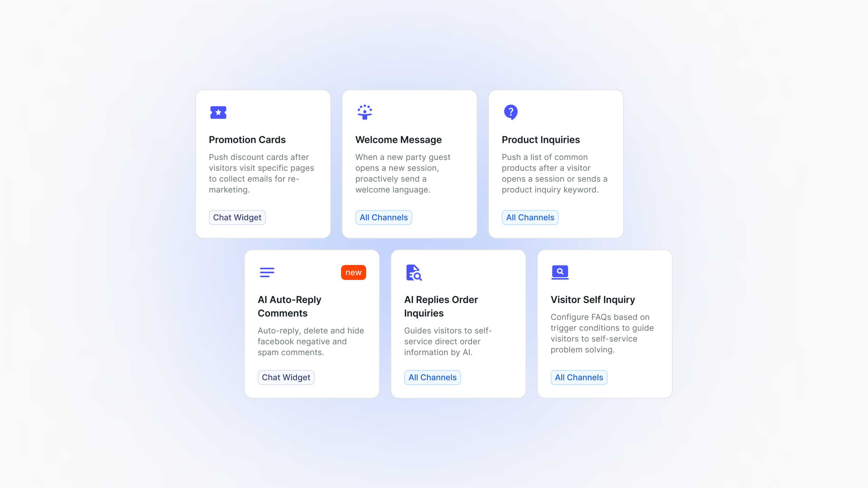Select the Chat Widget tag under Promotion Cards

click(x=237, y=218)
